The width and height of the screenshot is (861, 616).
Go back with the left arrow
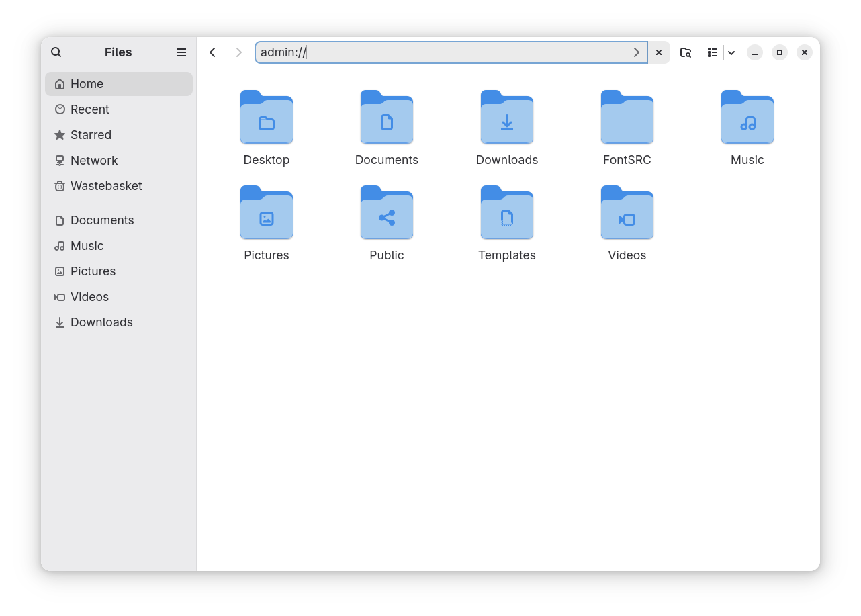point(213,52)
